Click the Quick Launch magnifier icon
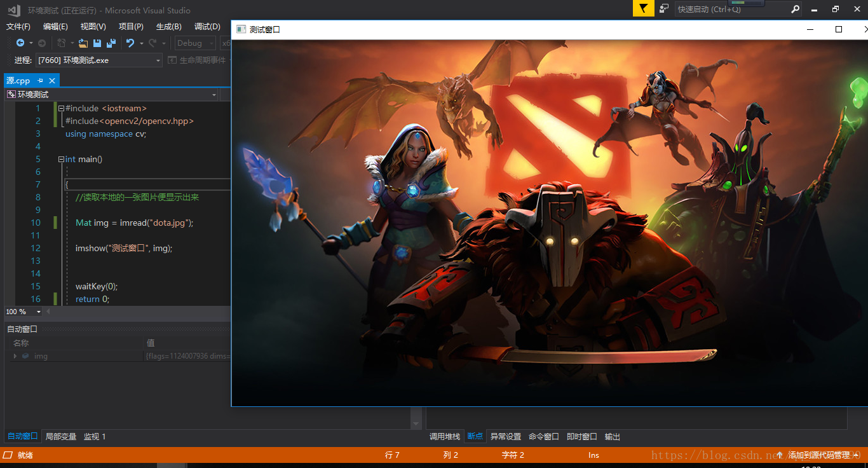 coord(795,9)
